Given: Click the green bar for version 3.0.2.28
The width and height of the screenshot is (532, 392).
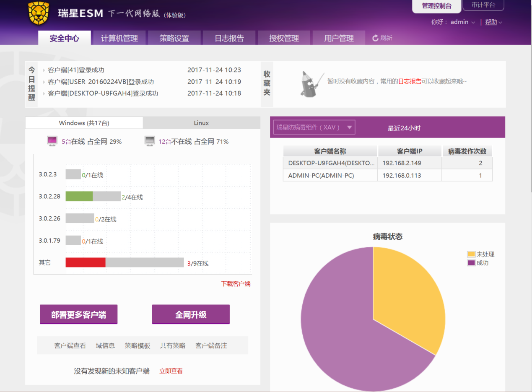Looking at the screenshot, I should point(79,196).
